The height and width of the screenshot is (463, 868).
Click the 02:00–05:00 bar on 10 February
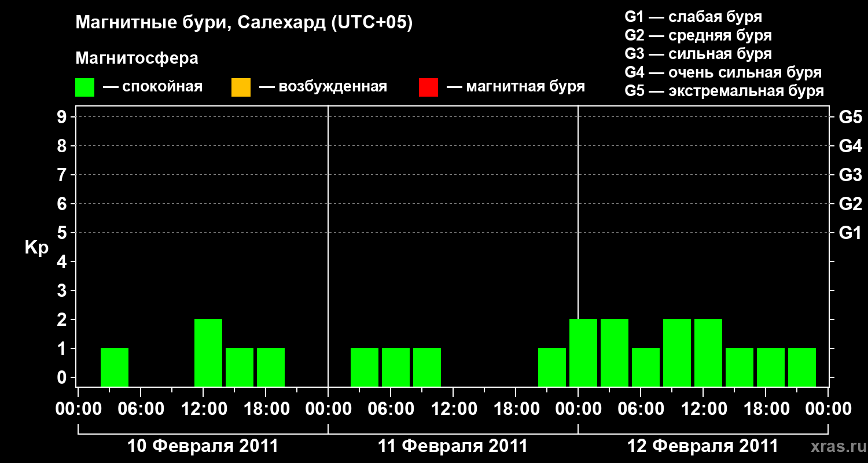pyautogui.click(x=115, y=367)
